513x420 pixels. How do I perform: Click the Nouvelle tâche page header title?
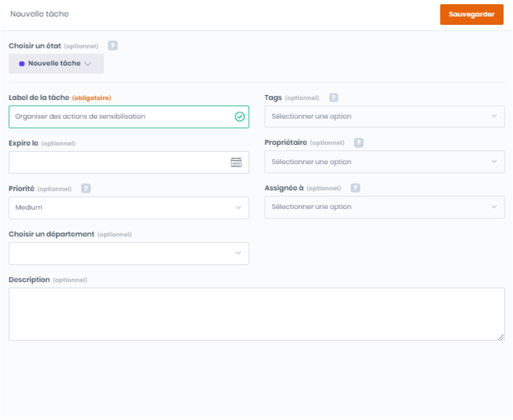point(39,14)
